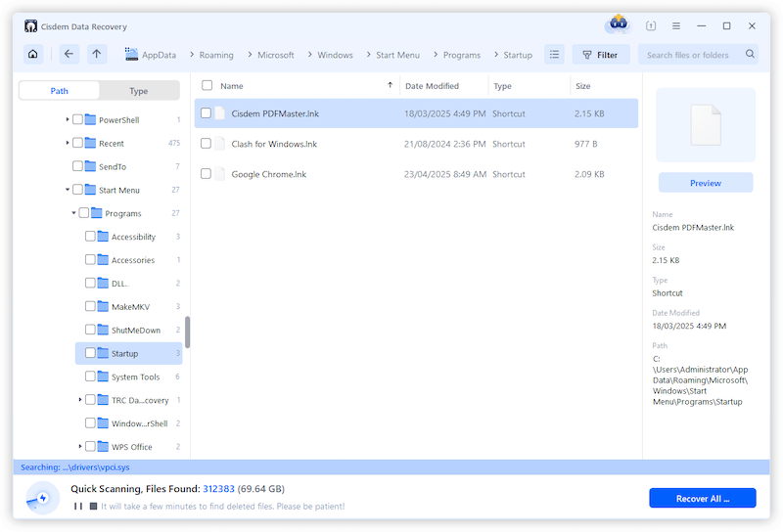783x532 pixels.
Task: Click the Searching: ...\drivers\vpci.sys status text
Action: coord(75,467)
